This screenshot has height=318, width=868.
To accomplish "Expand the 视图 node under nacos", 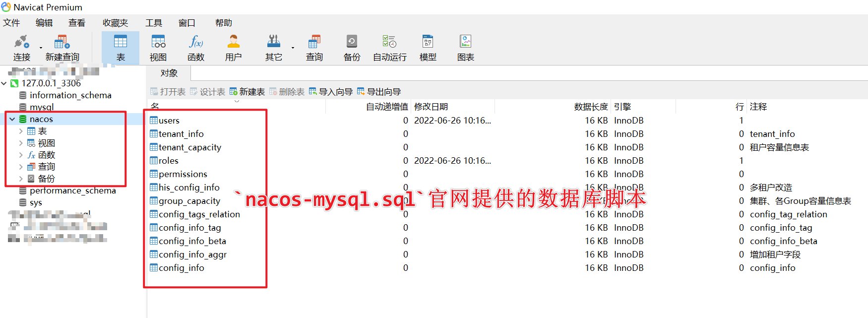I will pyautogui.click(x=21, y=143).
